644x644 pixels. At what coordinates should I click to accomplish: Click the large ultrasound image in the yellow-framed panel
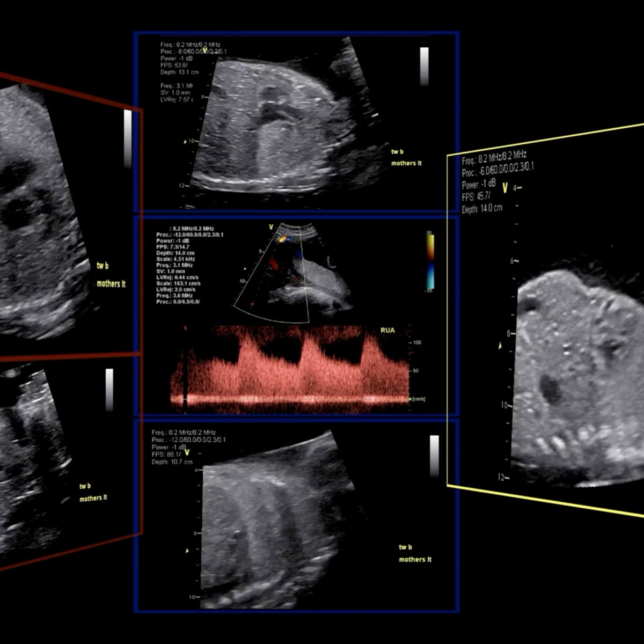pyautogui.click(x=579, y=378)
